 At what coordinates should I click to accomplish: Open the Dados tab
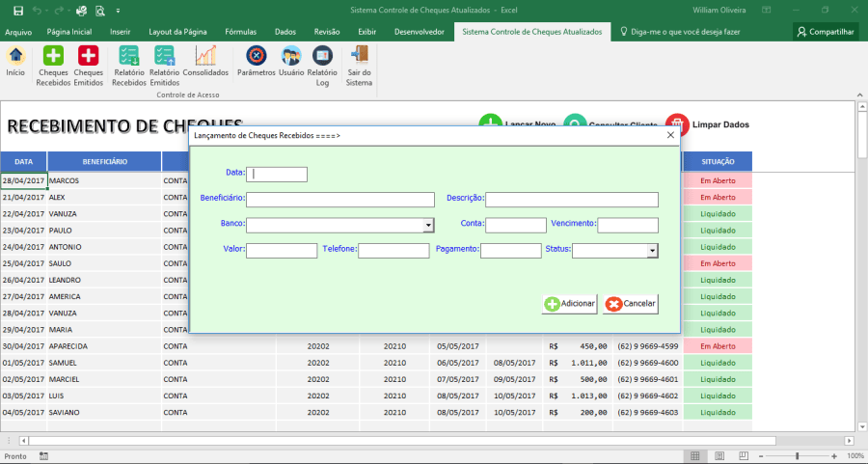click(x=285, y=32)
